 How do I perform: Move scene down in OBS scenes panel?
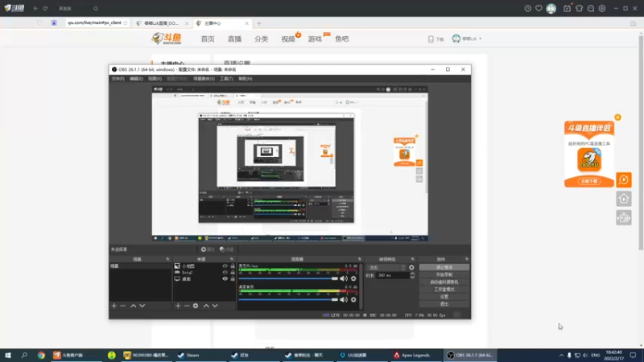point(142,306)
